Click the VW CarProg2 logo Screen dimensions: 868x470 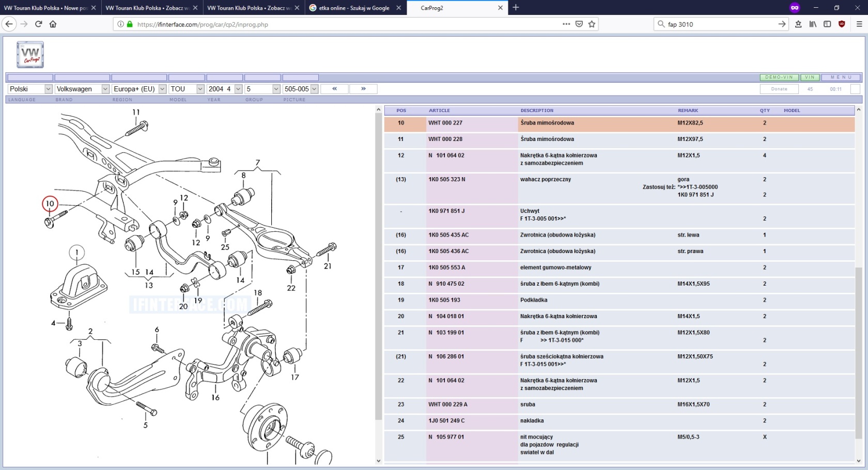point(30,55)
